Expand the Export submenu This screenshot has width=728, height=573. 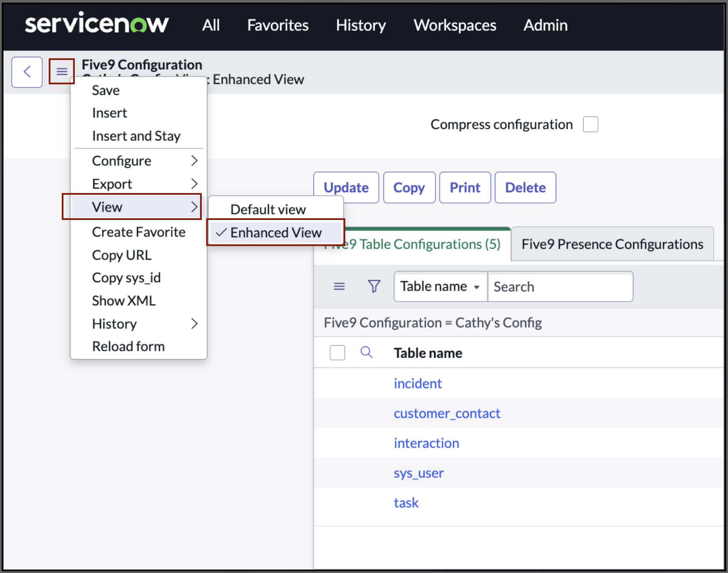coord(138,184)
